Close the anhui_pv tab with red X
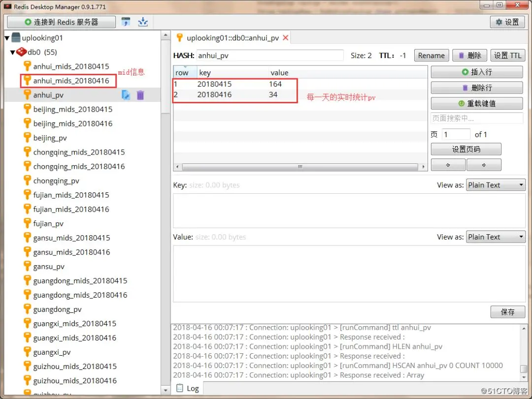This screenshot has height=399, width=532. (x=286, y=37)
